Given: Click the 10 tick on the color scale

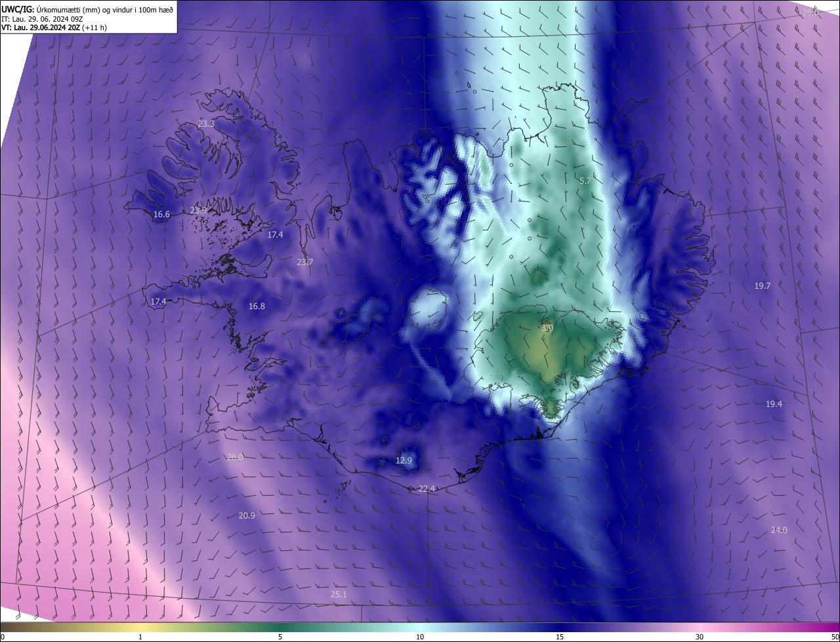Looking at the screenshot, I should [420, 637].
